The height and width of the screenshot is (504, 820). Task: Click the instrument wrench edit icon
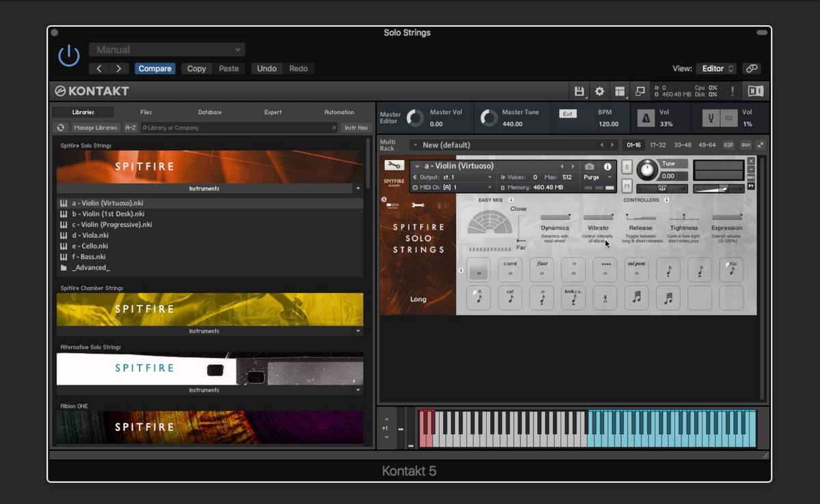[x=394, y=165]
